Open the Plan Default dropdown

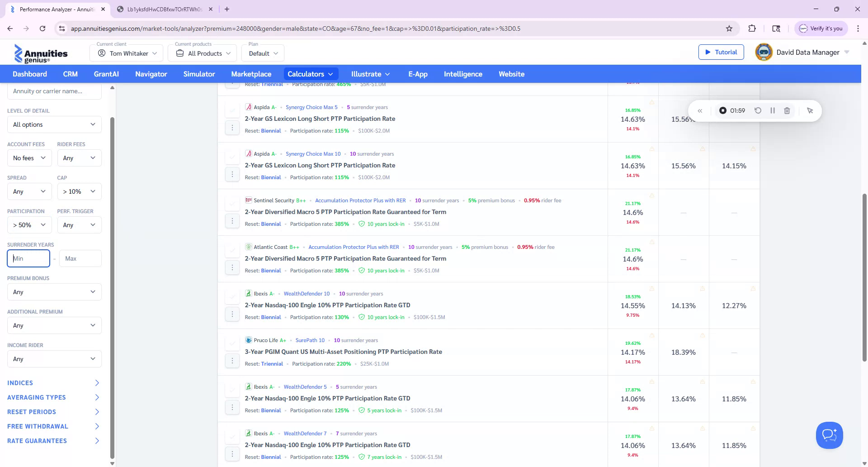click(263, 53)
